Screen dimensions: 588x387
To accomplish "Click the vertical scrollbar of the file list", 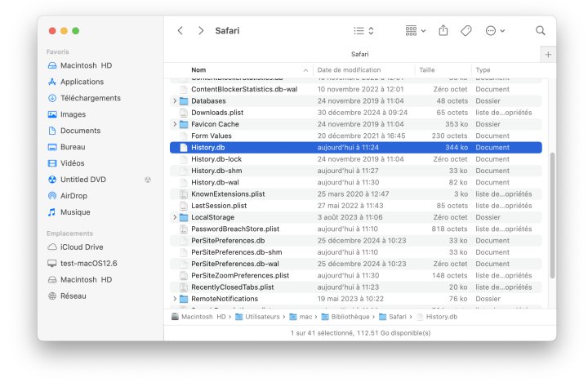I will (x=552, y=216).
